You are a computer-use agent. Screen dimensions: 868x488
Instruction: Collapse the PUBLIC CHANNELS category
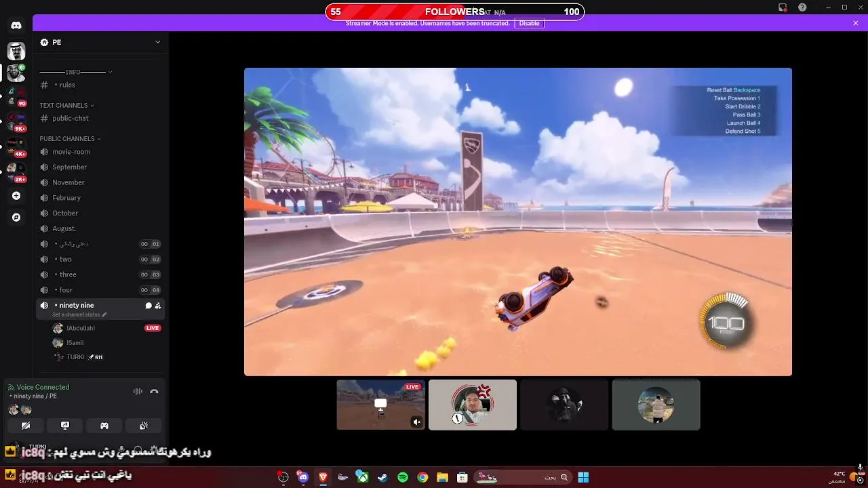pyautogui.click(x=70, y=138)
